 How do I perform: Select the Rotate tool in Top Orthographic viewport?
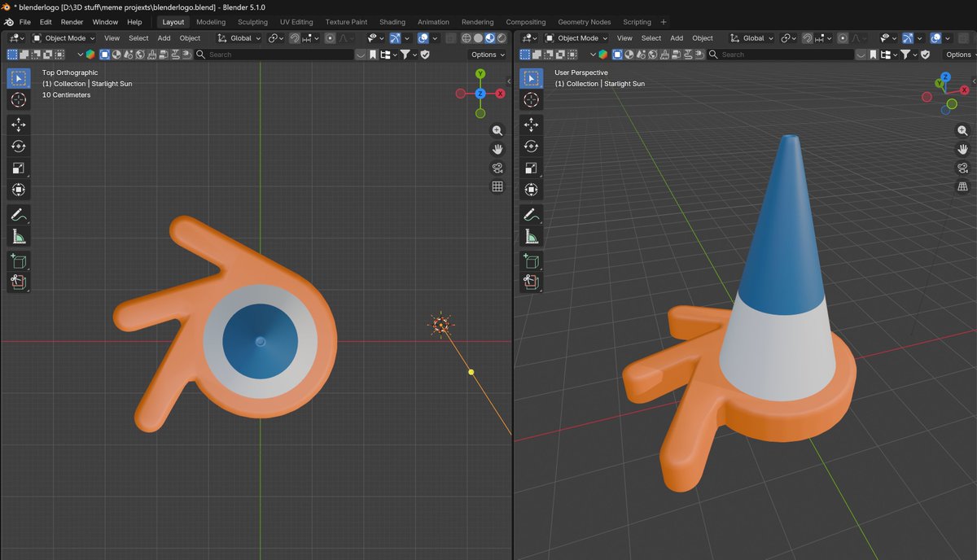18,147
